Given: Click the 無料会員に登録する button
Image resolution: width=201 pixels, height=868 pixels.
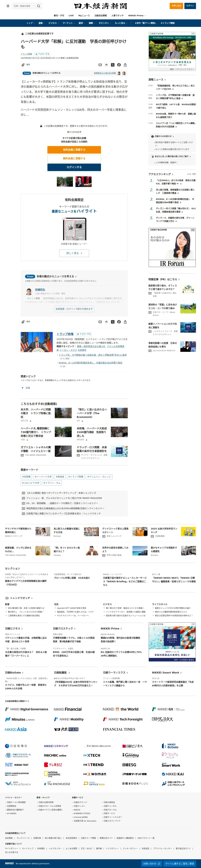Looking at the screenshot, I should coord(74,158).
